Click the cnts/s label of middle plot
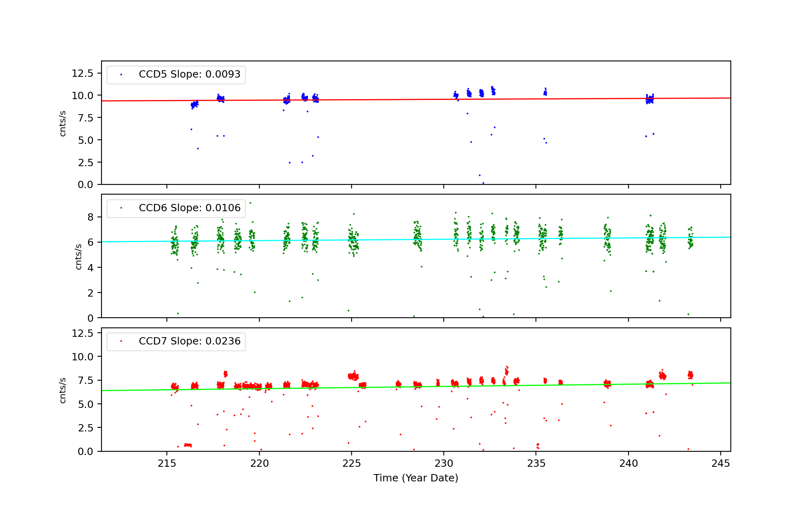The height and width of the screenshot is (507, 812). [x=78, y=256]
